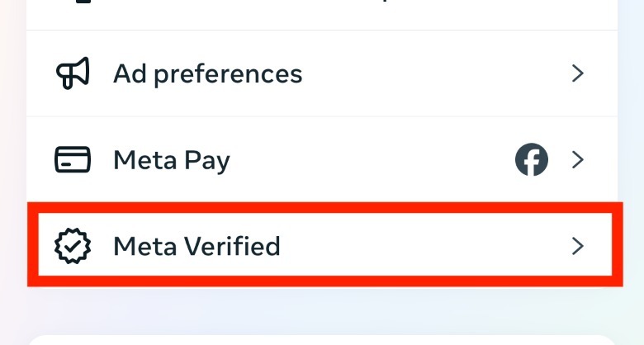The width and height of the screenshot is (644, 345).
Task: Tap the chevron on Meta Verified row
Action: (x=578, y=246)
